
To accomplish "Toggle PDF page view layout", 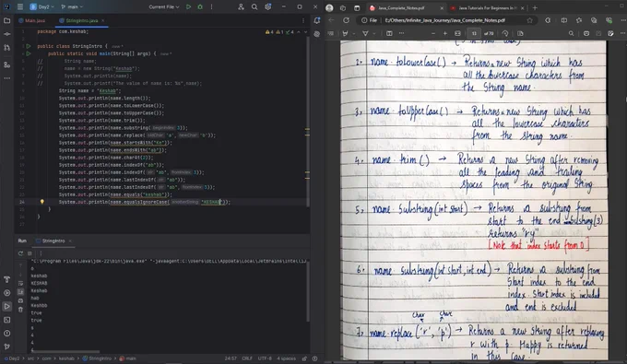I will 520,33.
